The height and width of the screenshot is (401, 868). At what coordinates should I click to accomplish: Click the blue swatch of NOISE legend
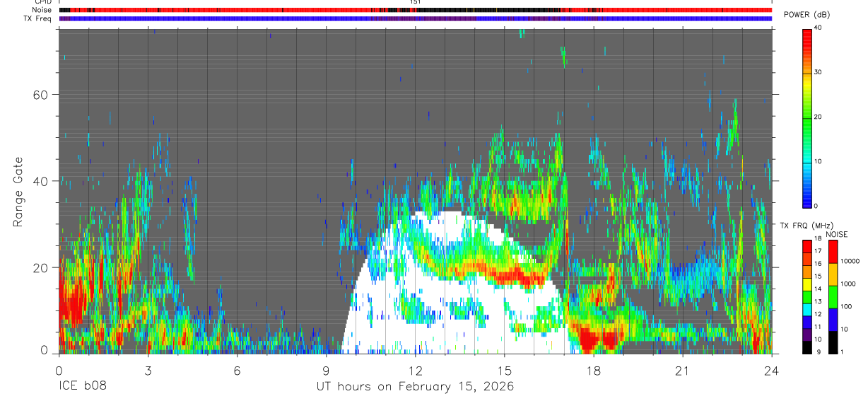click(833, 320)
